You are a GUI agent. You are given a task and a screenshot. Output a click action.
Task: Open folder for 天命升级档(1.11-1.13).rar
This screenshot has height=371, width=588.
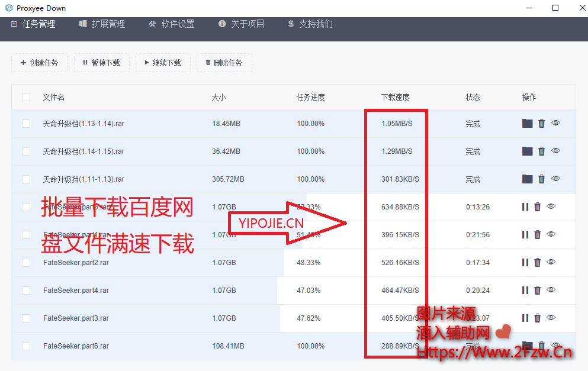527,179
